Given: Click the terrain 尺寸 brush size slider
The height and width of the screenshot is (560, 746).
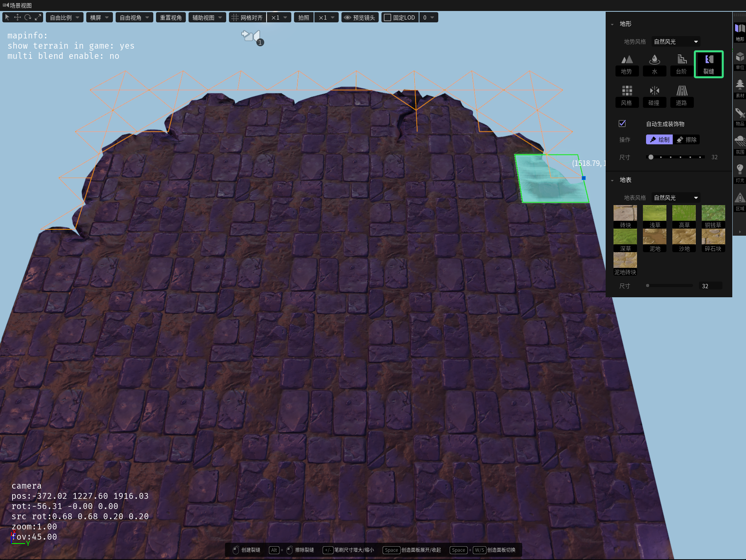Looking at the screenshot, I should tap(675, 157).
